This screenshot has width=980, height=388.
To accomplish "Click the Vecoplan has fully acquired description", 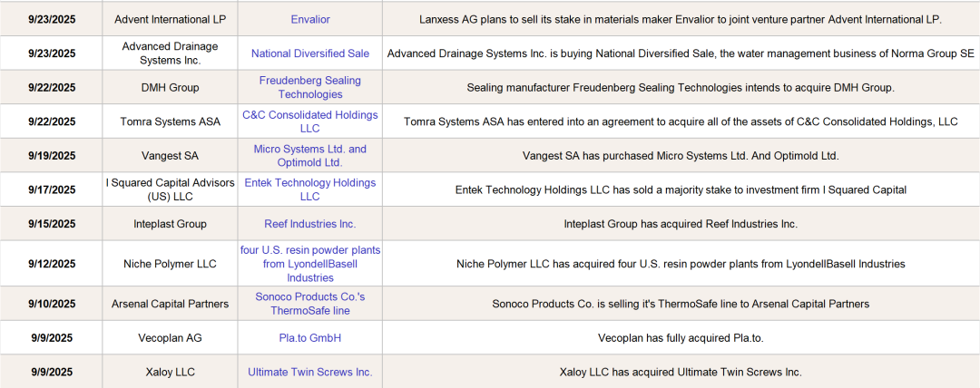I will tap(681, 338).
